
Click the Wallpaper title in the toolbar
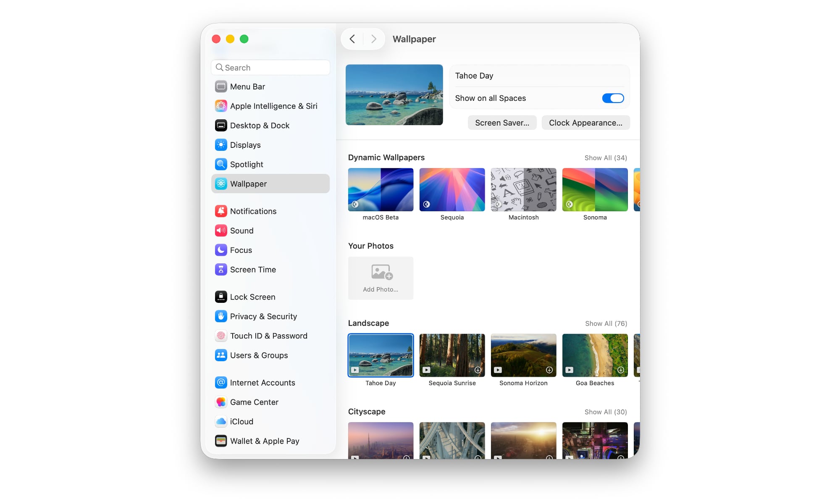(414, 39)
